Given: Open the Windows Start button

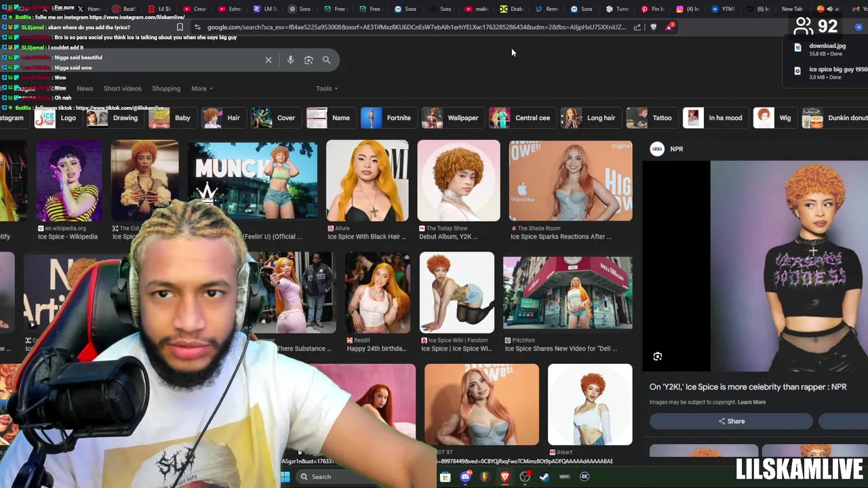Looking at the screenshot, I should coord(285,477).
